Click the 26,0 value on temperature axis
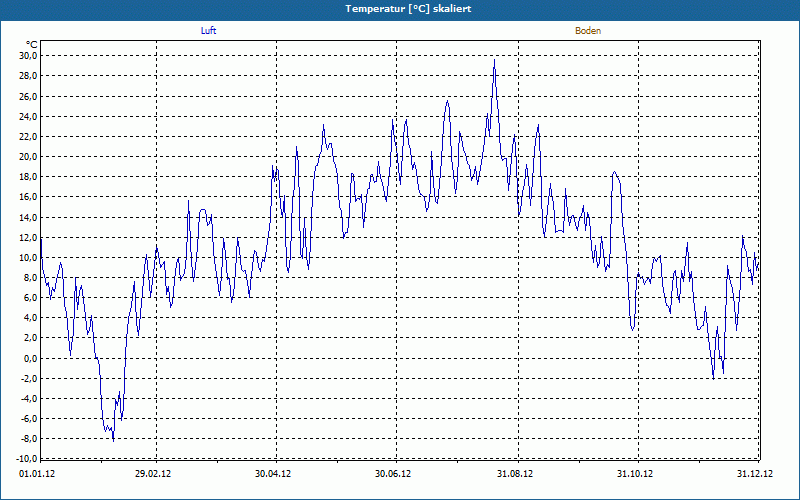Image resolution: width=800 pixels, height=500 pixels. [x=29, y=96]
